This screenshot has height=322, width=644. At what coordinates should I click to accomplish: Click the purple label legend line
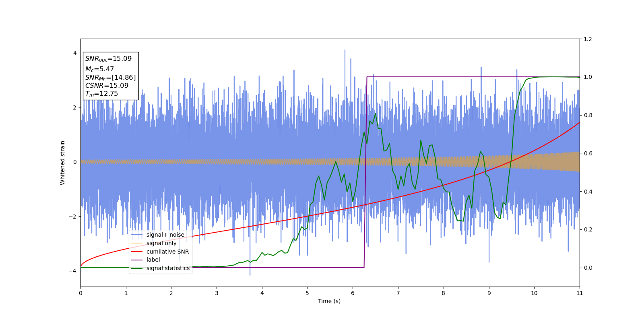coord(137,260)
